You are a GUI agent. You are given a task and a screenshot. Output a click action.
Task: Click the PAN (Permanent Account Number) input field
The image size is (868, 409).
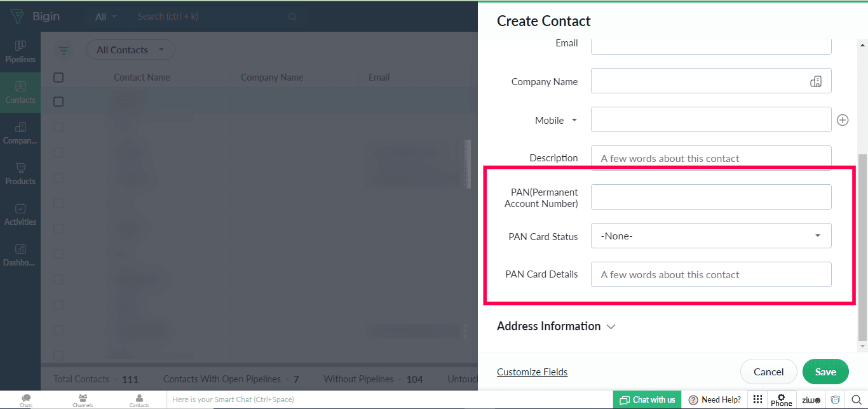(x=711, y=197)
